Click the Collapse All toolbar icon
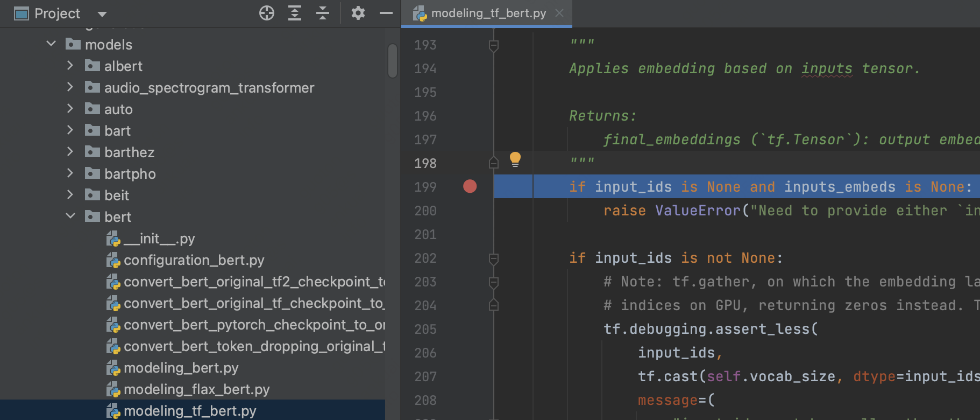Image resolution: width=980 pixels, height=420 pixels. tap(323, 13)
